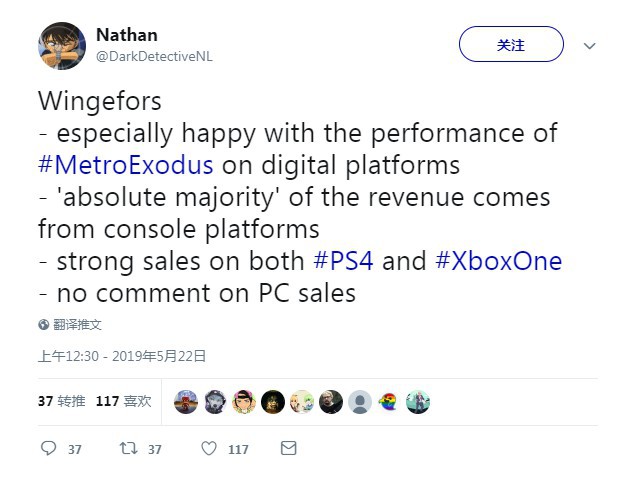Open the tweet timestamp 上午12:30 - 2019年5月22日
Image resolution: width=626 pixels, height=479 pixels.
click(x=122, y=355)
